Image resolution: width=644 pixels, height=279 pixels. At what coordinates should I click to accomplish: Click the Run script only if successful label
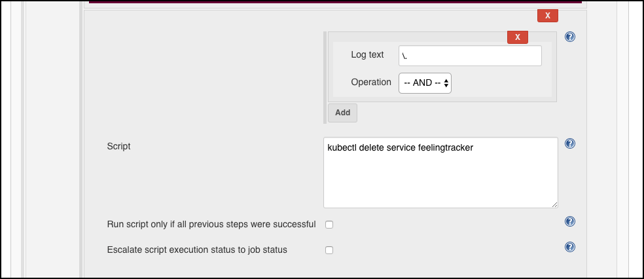[211, 225]
